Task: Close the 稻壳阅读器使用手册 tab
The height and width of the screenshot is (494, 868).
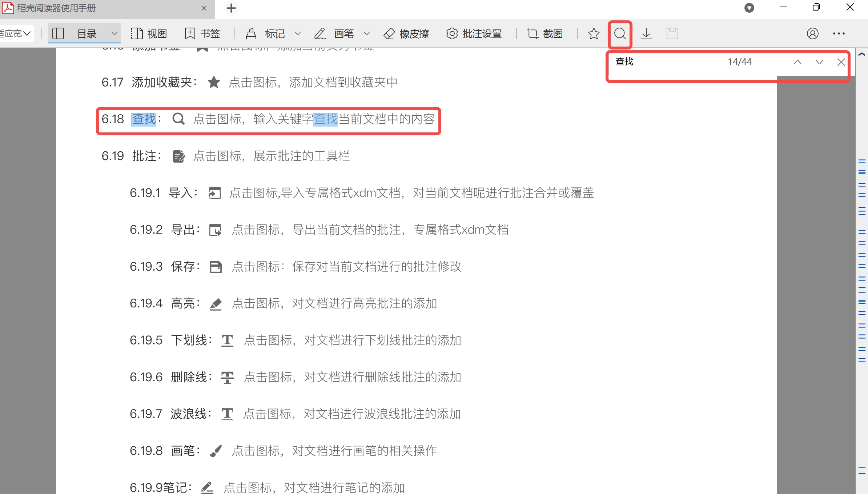Action: 204,8
